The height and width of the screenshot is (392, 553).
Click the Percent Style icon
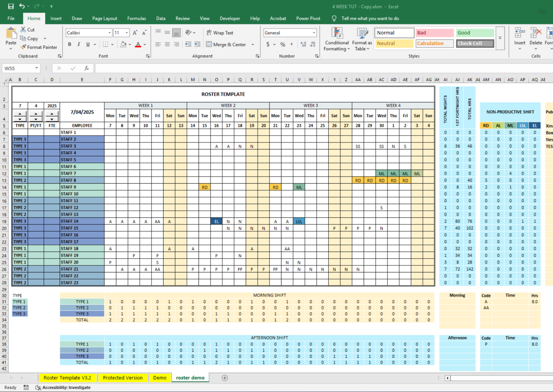tap(282, 44)
